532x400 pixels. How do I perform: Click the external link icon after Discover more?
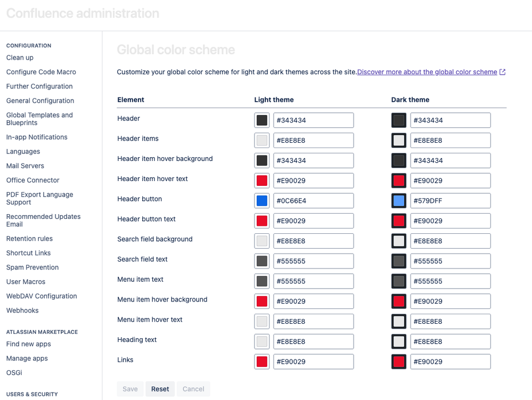coord(503,72)
